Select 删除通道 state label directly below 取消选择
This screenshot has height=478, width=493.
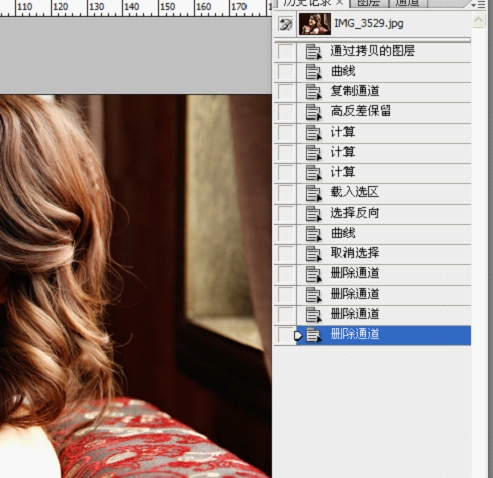coord(355,273)
